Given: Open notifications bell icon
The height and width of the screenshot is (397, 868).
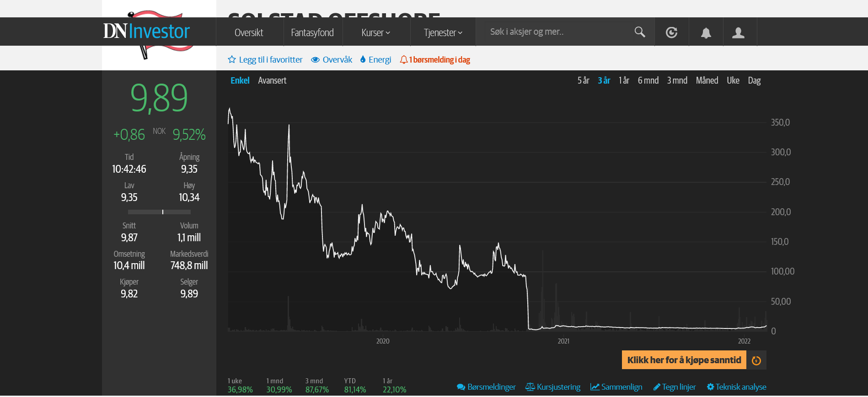Looking at the screenshot, I should click(706, 33).
